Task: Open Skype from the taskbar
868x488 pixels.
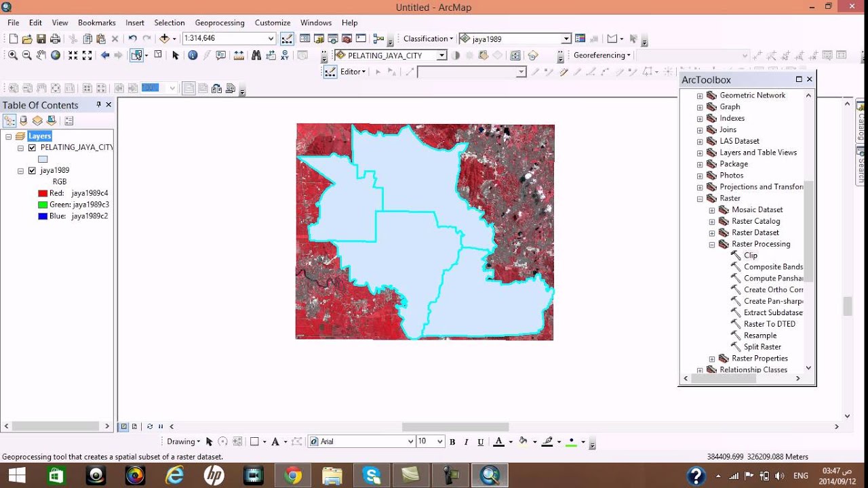Action: point(372,476)
